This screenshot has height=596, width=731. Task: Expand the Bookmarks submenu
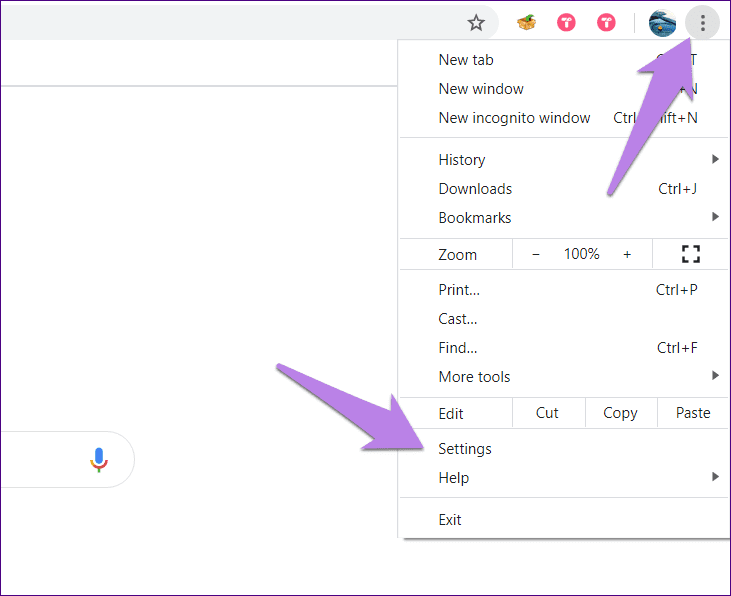[x=565, y=217]
